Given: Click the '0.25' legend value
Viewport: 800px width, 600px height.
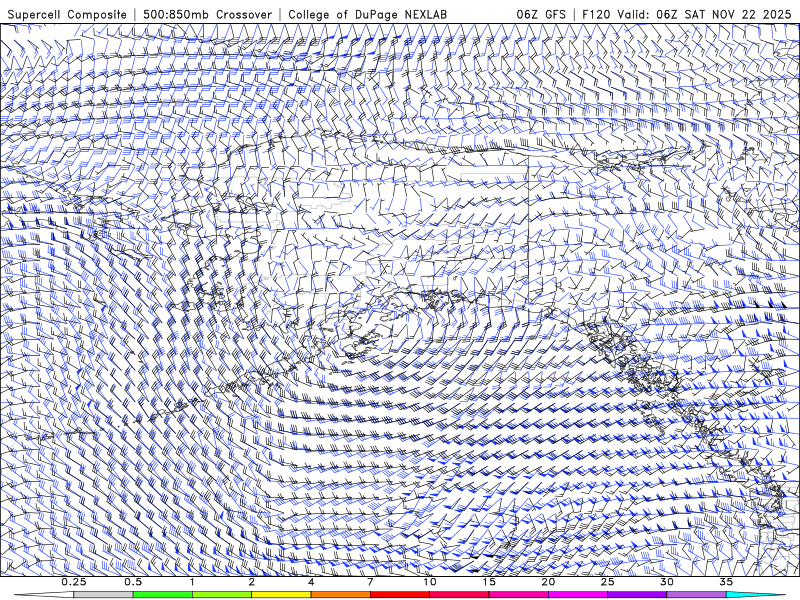Looking at the screenshot, I should (x=74, y=582).
